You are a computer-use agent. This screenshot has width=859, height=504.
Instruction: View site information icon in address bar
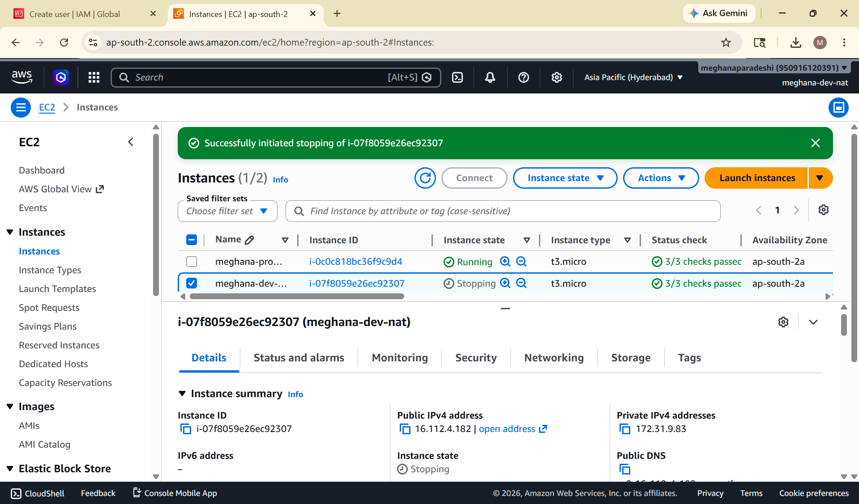[93, 42]
